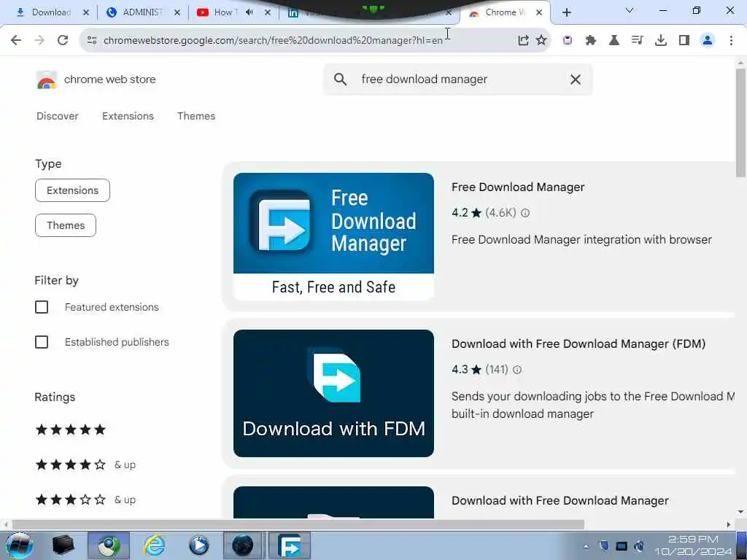Open Internet Explorer from taskbar
Screen dimensions: 747x560
pyautogui.click(x=155, y=545)
